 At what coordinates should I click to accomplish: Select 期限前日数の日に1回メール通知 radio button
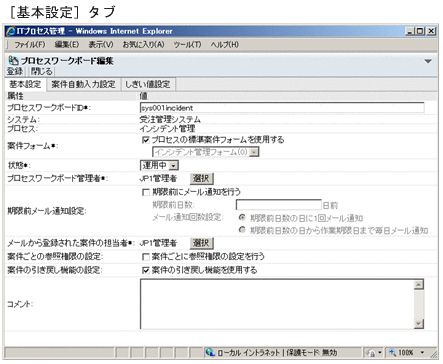coord(242,217)
